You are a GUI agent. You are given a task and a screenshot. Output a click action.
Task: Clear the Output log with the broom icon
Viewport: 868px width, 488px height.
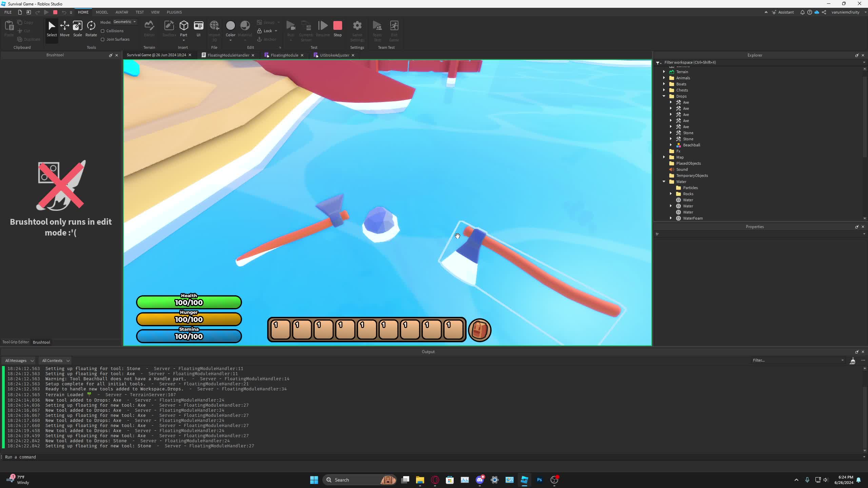coord(852,361)
